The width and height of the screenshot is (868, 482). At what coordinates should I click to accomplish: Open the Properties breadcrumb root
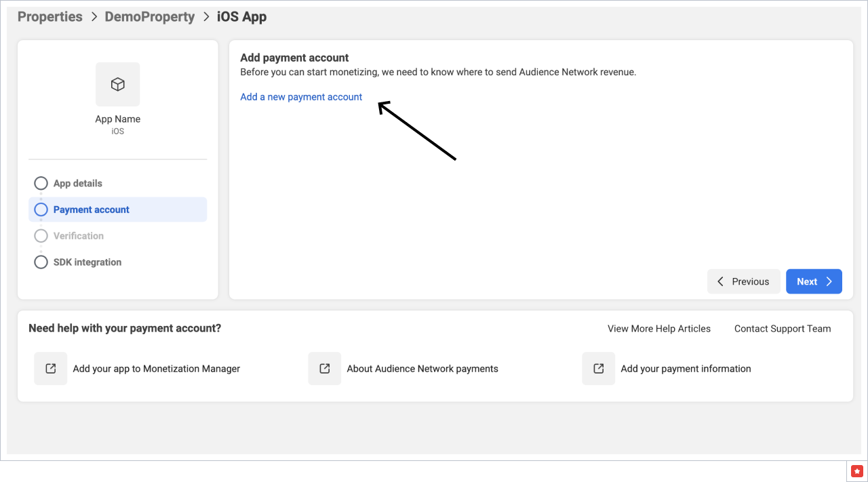[x=50, y=16]
